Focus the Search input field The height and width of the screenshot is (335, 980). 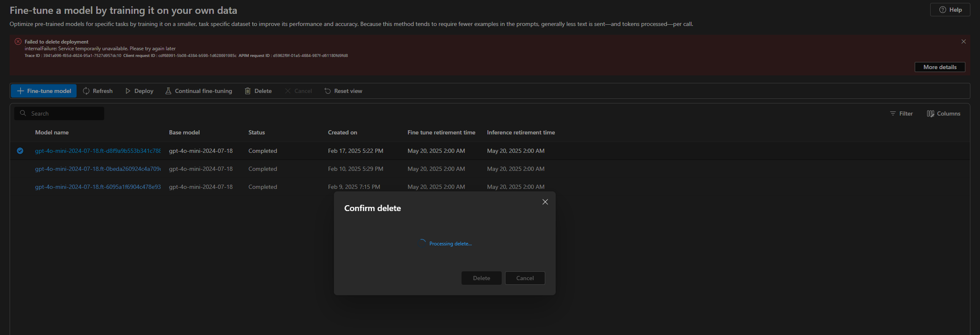[x=59, y=113]
